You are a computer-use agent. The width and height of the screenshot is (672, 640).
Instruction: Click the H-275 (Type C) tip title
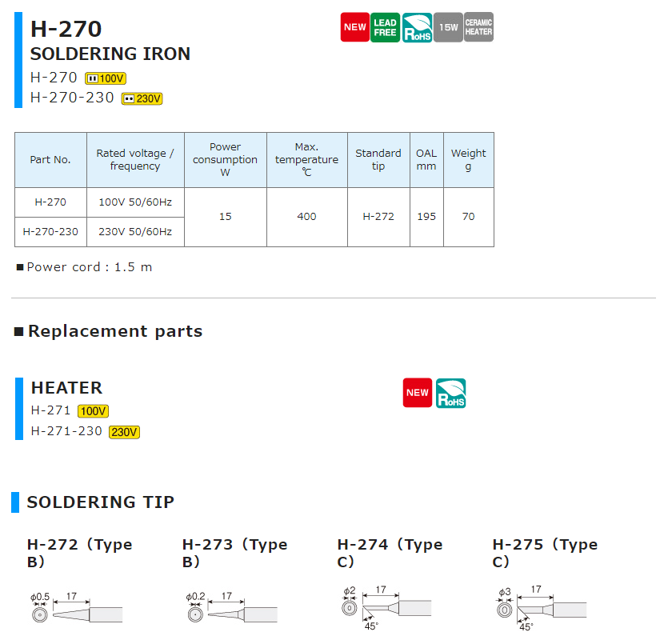click(x=545, y=553)
